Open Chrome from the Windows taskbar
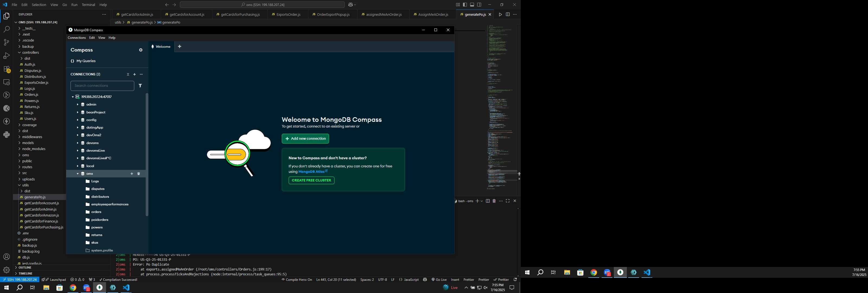This screenshot has width=868, height=293. [x=73, y=288]
